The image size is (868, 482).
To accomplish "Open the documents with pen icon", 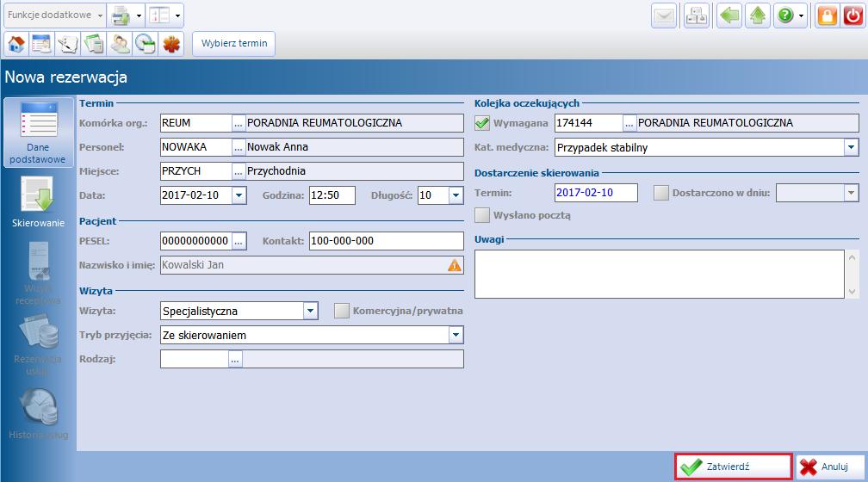I will (67, 44).
